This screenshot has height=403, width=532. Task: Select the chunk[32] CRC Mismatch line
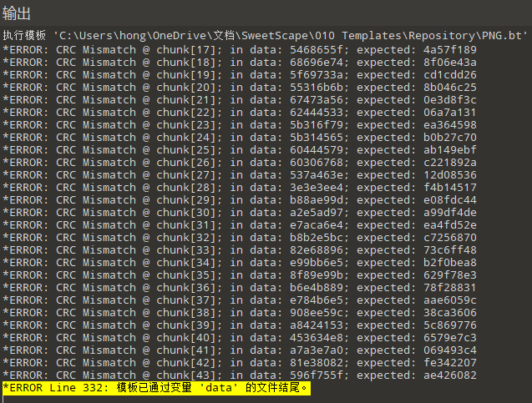pos(240,238)
